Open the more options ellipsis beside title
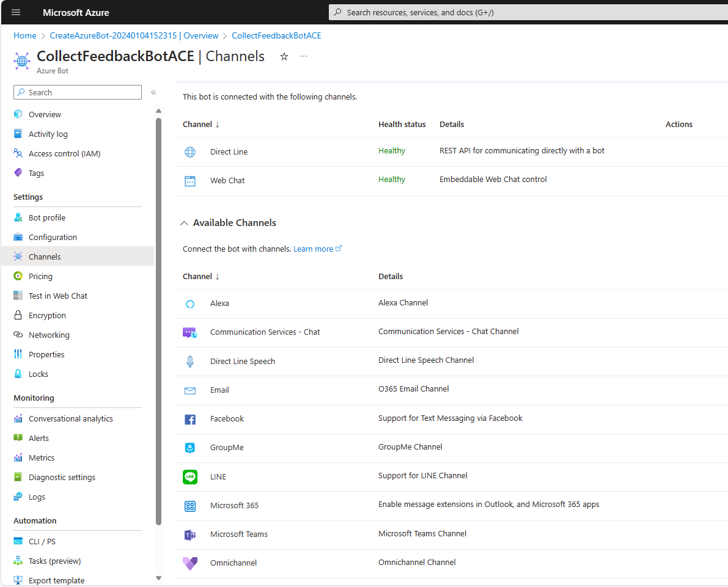This screenshot has height=587, width=728. [x=304, y=56]
